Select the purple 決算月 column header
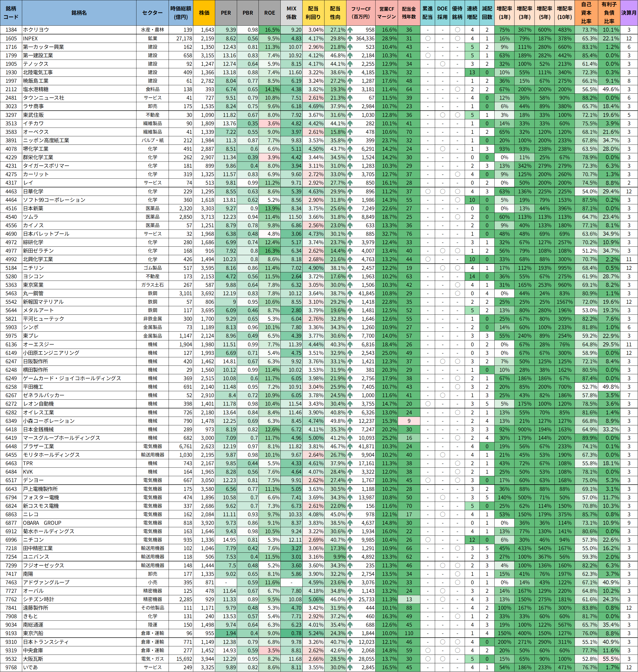Screen dimensions: 638x672 click(629, 13)
